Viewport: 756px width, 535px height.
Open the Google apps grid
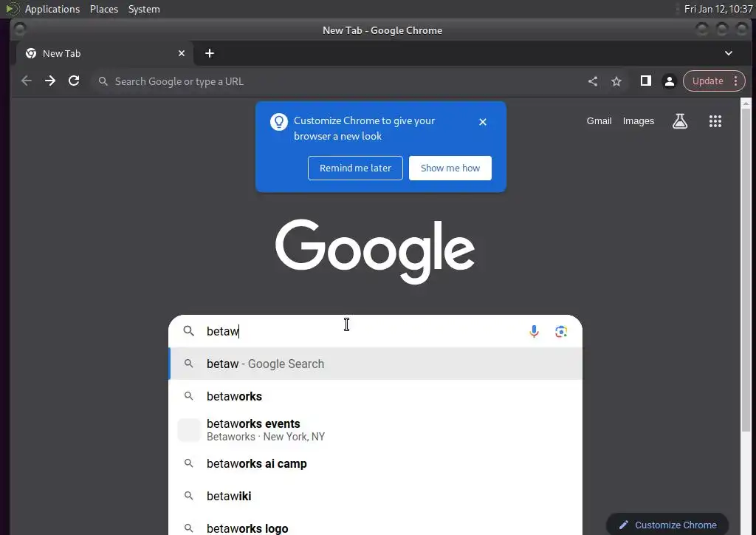coord(715,121)
